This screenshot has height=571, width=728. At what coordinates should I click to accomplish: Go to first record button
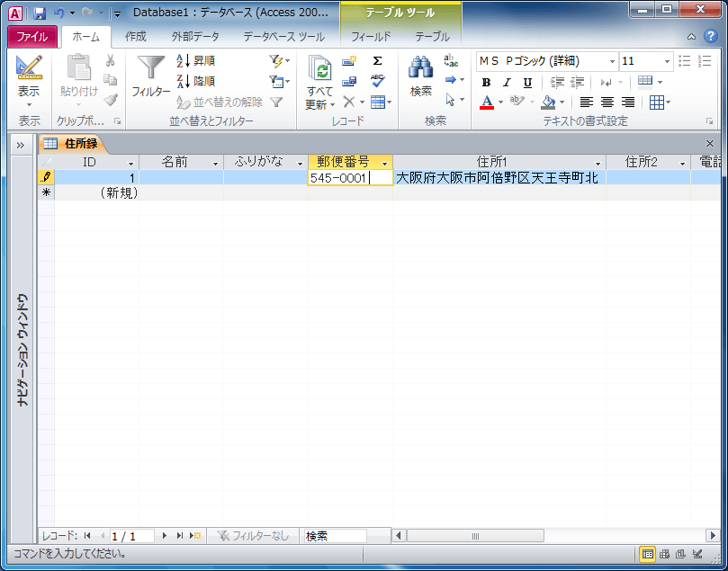[87, 536]
